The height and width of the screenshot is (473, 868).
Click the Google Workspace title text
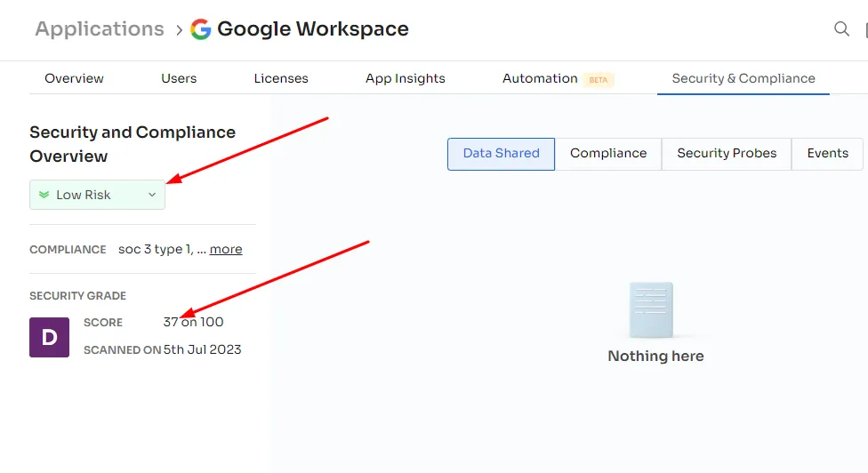click(313, 28)
